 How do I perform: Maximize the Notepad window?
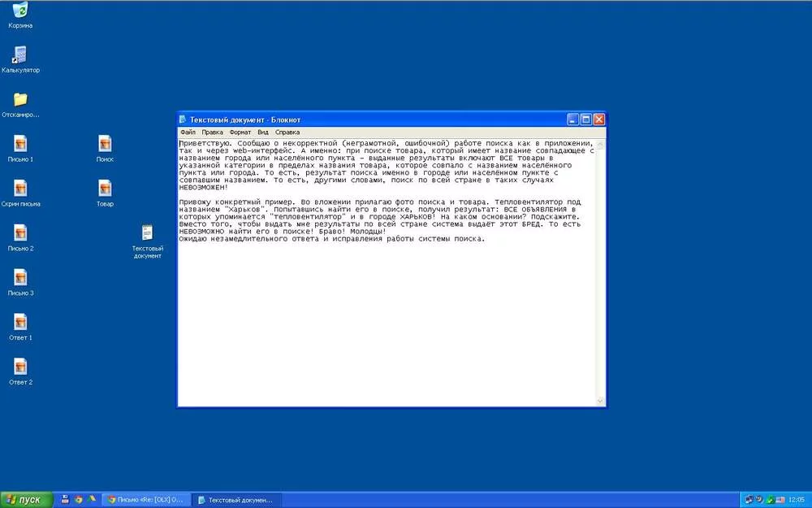pyautogui.click(x=585, y=119)
